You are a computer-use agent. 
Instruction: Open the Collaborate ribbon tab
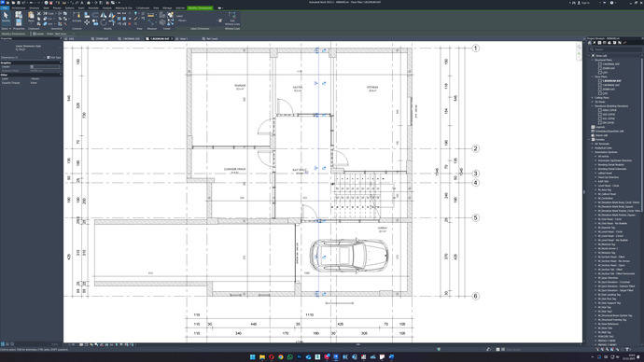tap(143, 7)
